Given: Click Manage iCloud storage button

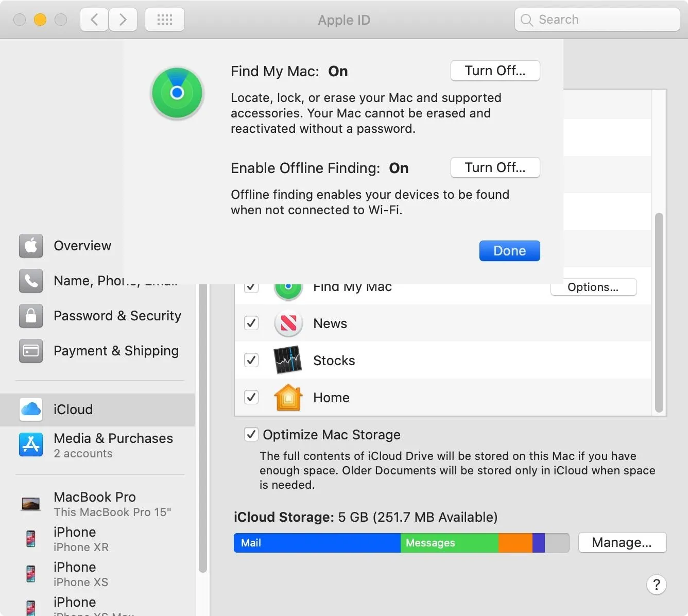Looking at the screenshot, I should [x=622, y=542].
